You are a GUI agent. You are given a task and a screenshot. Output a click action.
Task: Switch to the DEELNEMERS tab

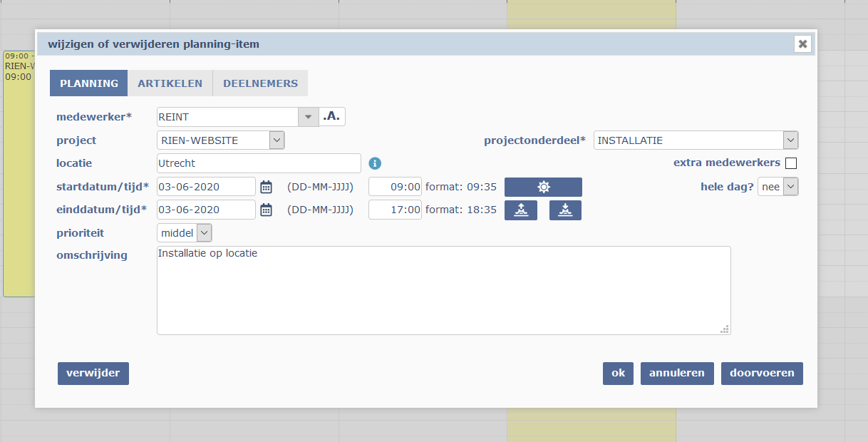(x=260, y=83)
